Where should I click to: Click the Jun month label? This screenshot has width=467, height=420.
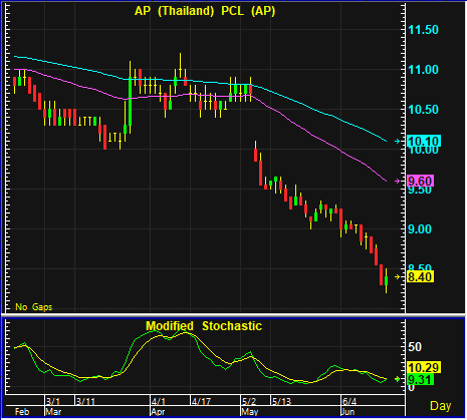348,412
